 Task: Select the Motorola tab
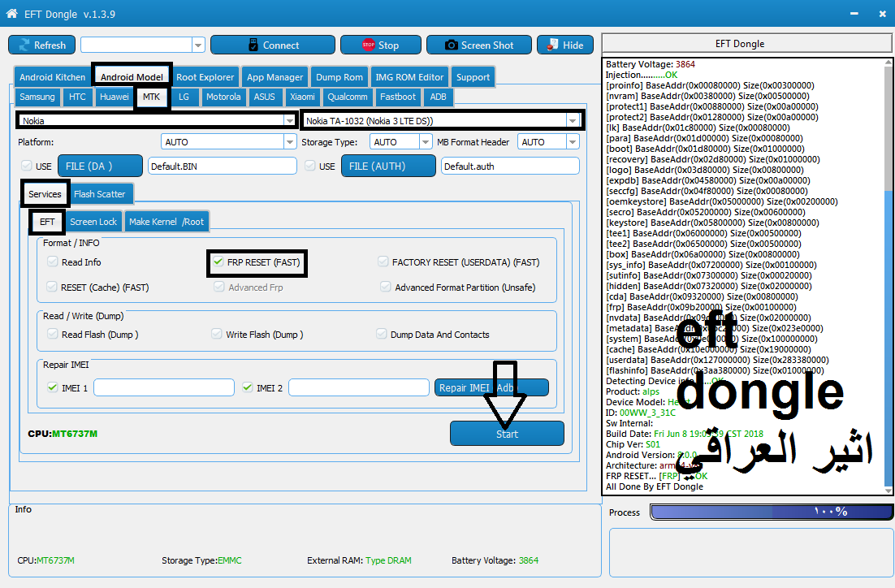[x=223, y=97]
